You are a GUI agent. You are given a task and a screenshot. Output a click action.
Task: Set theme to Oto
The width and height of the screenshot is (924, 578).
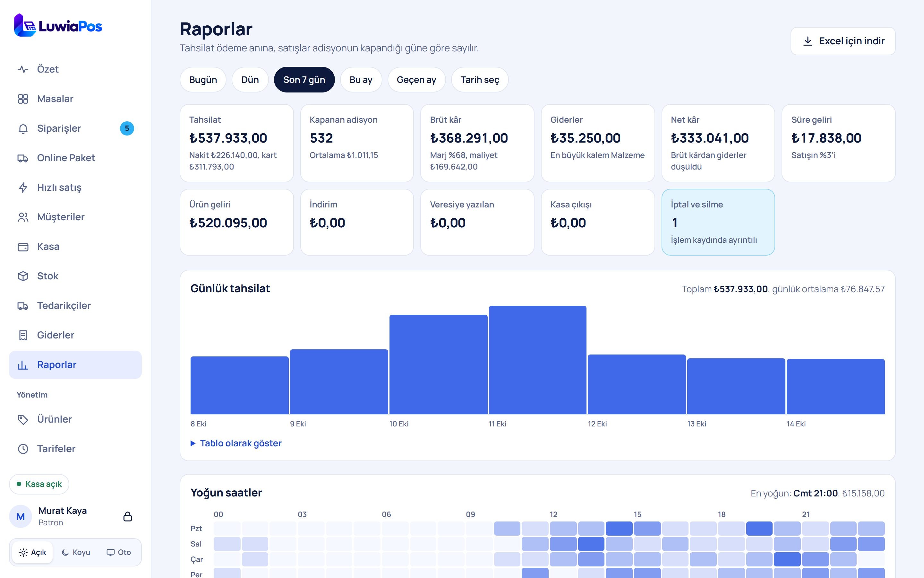point(119,552)
